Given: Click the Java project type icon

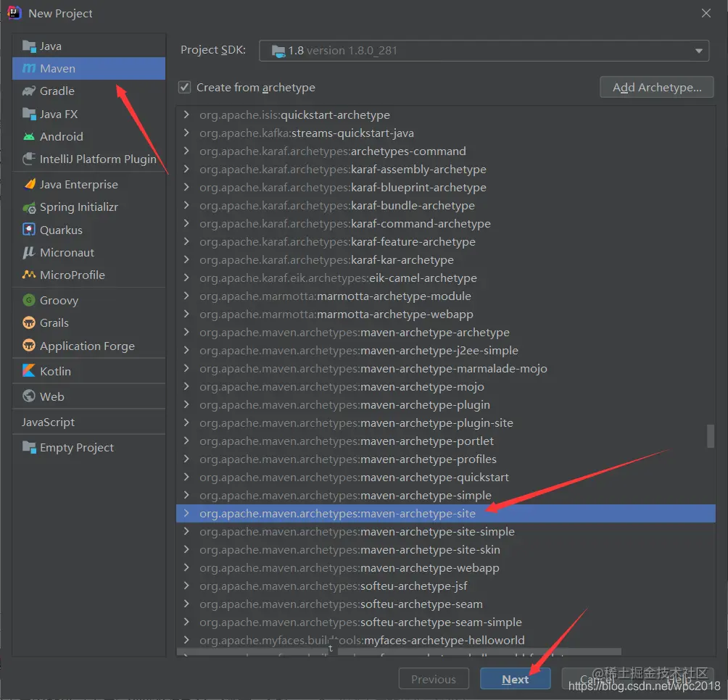Looking at the screenshot, I should coord(29,46).
